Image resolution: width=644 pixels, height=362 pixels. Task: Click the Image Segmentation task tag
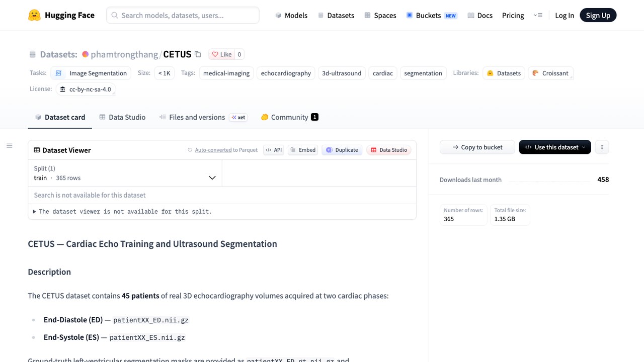(91, 73)
